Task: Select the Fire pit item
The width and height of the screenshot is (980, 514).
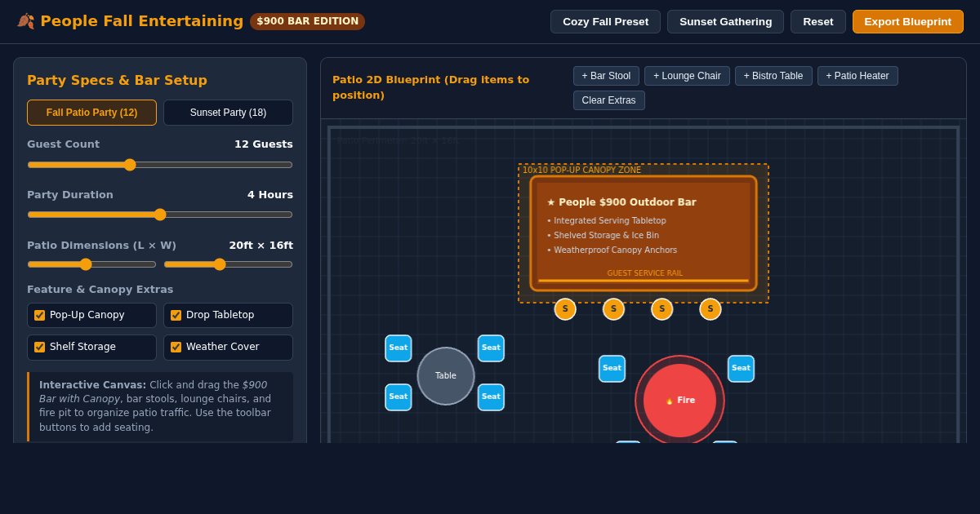Action: click(679, 400)
